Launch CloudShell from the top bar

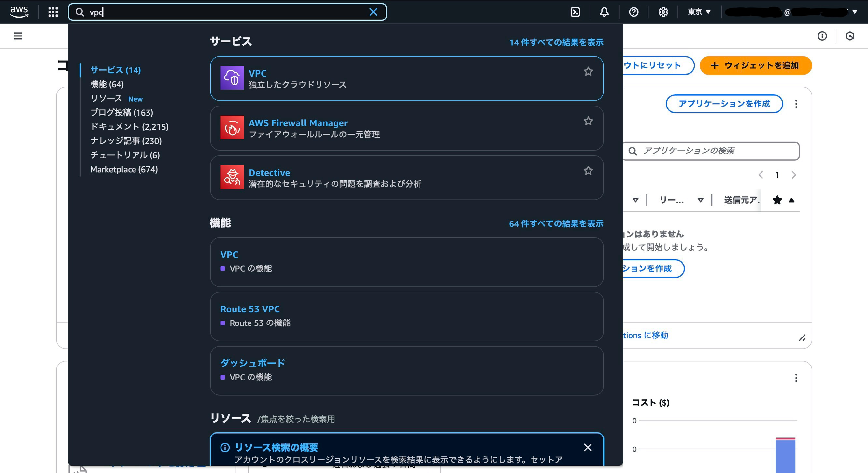click(575, 12)
